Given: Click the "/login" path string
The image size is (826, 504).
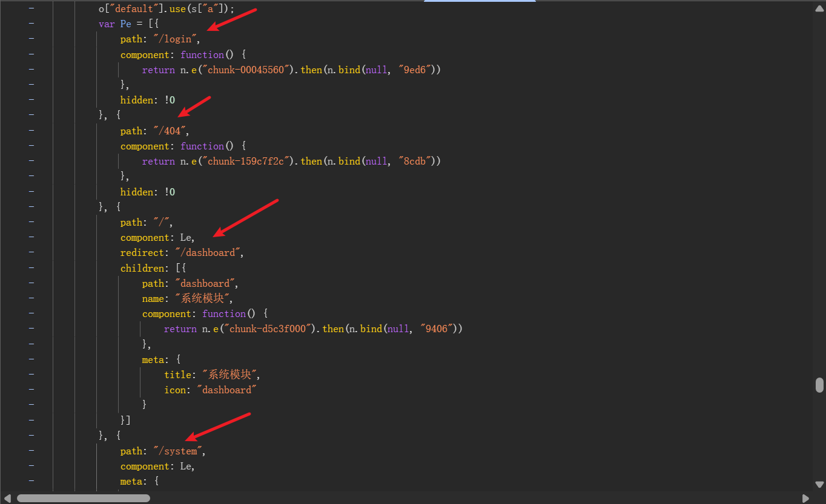Looking at the screenshot, I should (x=177, y=39).
